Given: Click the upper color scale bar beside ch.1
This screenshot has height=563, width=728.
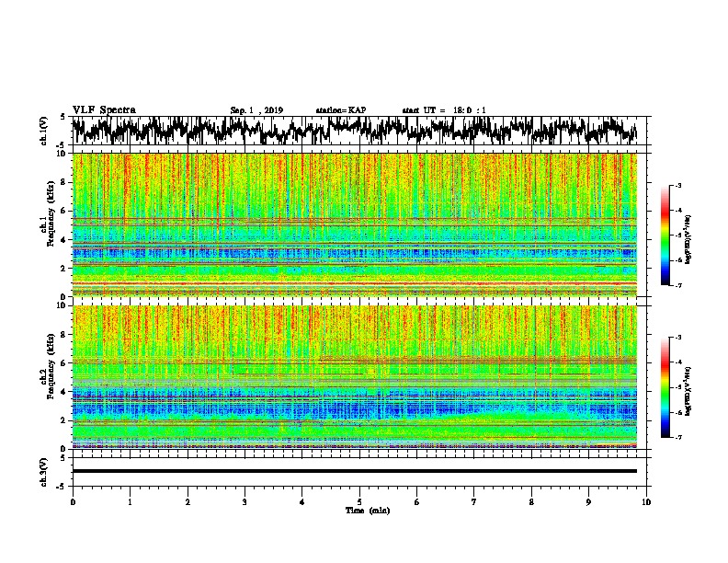Looking at the screenshot, I should point(665,236).
